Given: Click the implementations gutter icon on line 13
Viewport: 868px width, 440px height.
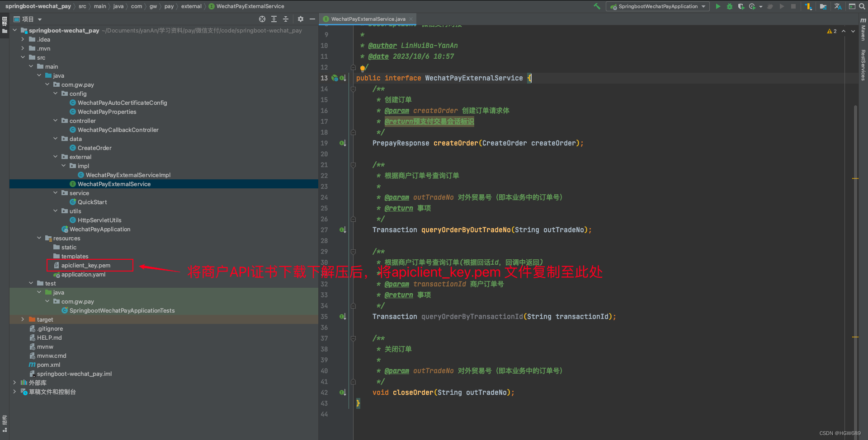Looking at the screenshot, I should click(343, 78).
